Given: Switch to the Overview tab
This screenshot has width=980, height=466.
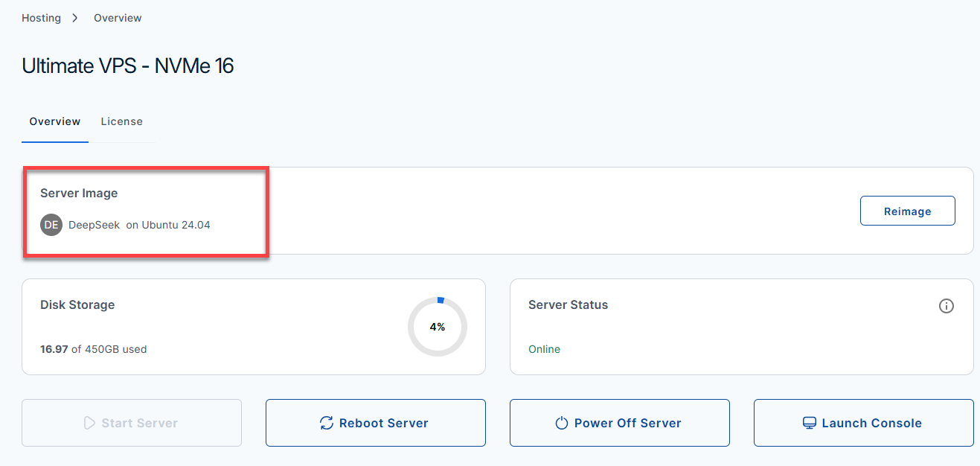Looking at the screenshot, I should (x=55, y=121).
